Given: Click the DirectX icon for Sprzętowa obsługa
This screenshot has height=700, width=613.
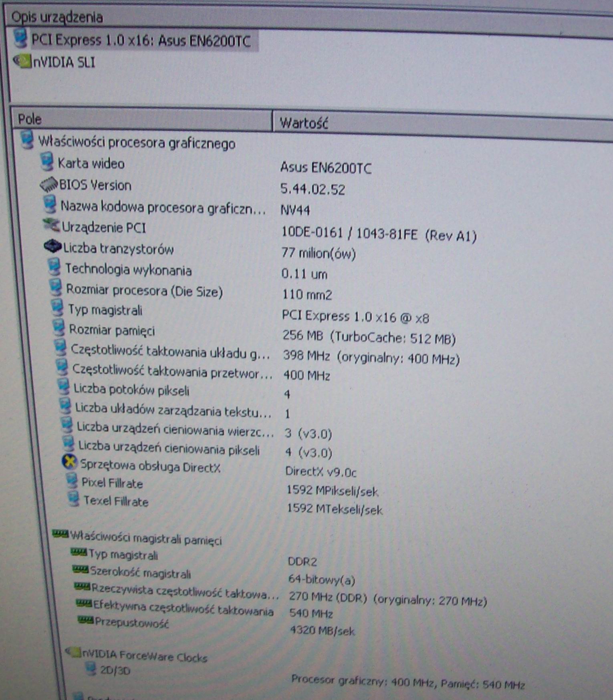Looking at the screenshot, I should [70, 463].
